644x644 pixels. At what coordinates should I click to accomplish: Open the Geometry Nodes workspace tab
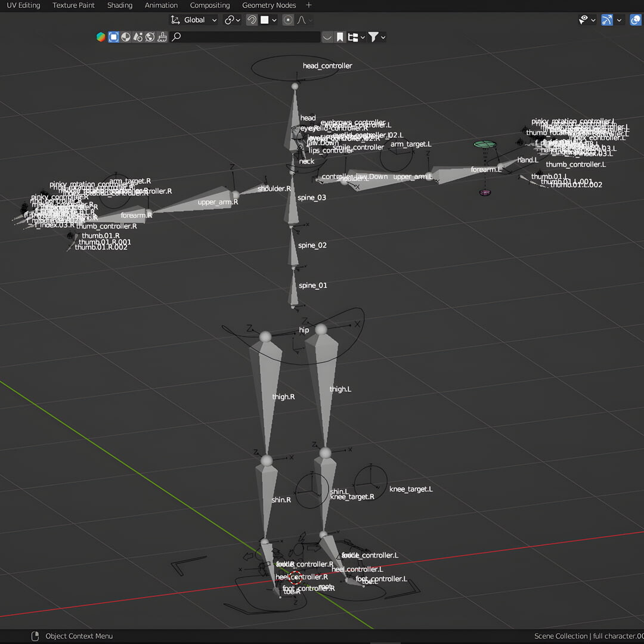click(x=269, y=5)
